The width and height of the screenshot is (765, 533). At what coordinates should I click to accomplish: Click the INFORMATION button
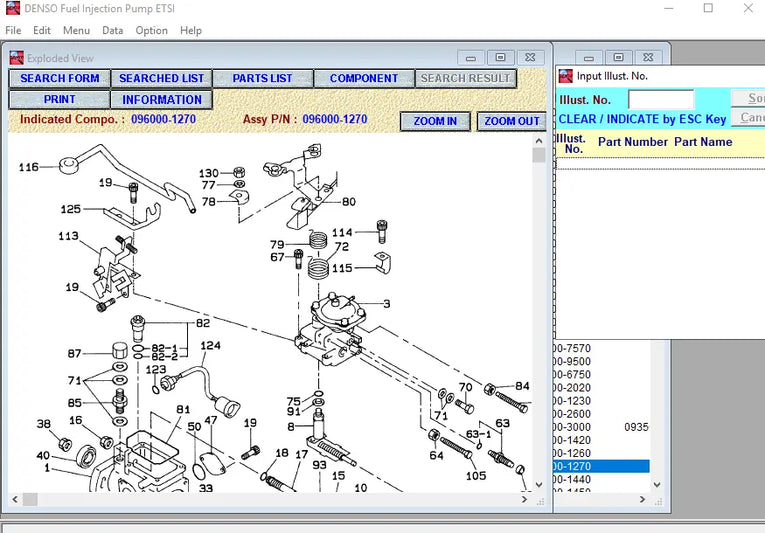click(161, 100)
